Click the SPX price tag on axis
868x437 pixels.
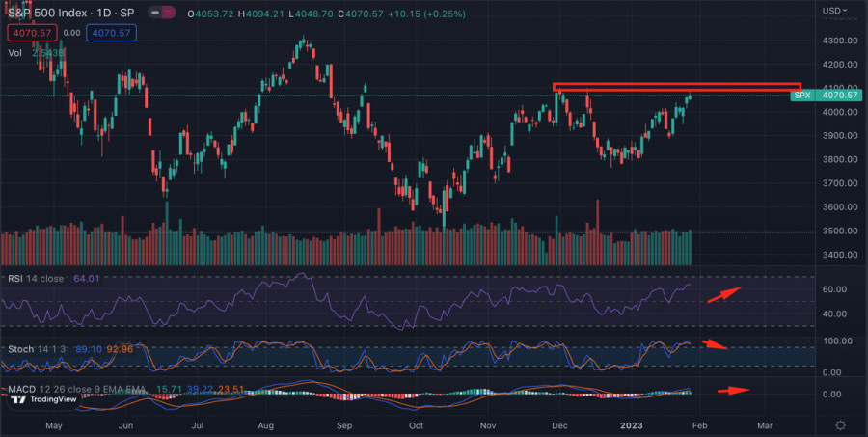tap(825, 96)
